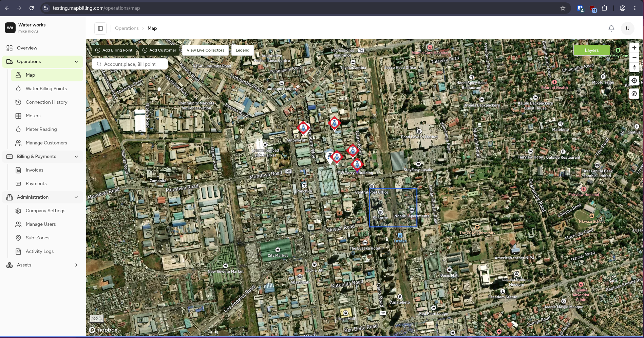The image size is (644, 338).
Task: Open the green Layers button
Action: 592,50
